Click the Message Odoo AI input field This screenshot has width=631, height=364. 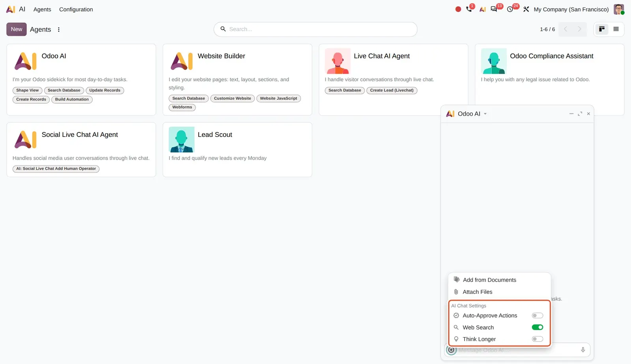517,350
